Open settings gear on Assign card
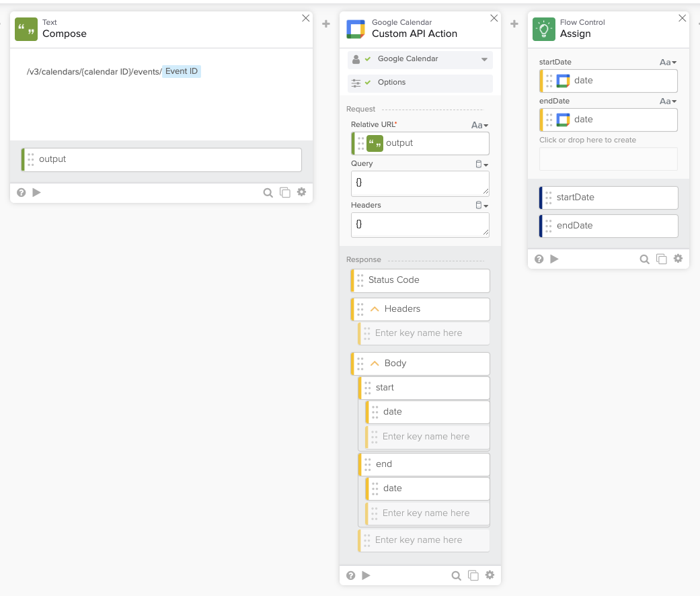The image size is (700, 596). 678,259
